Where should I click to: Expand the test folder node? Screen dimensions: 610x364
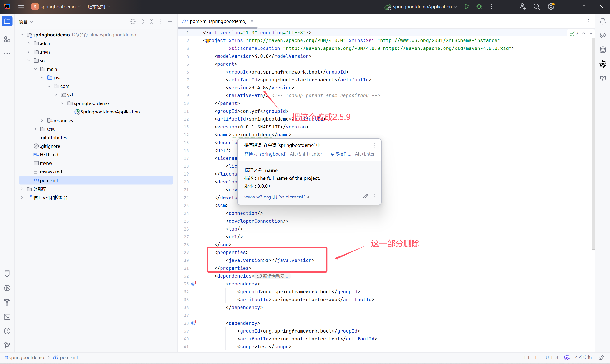click(35, 129)
